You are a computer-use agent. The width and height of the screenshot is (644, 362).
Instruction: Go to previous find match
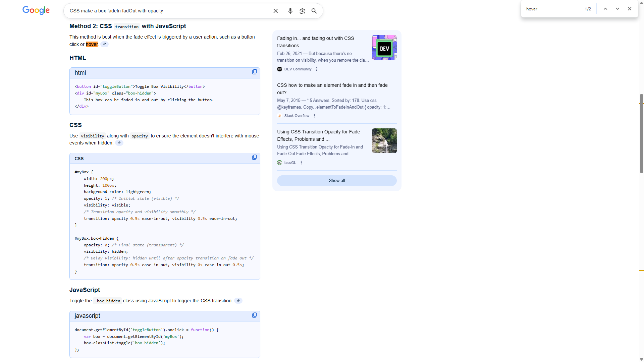click(x=605, y=9)
